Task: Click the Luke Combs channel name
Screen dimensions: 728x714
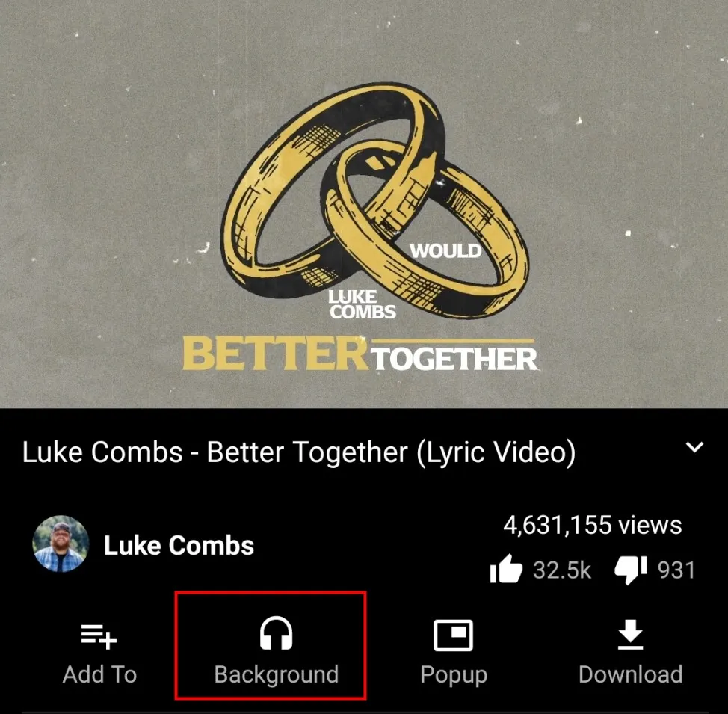Action: (179, 545)
